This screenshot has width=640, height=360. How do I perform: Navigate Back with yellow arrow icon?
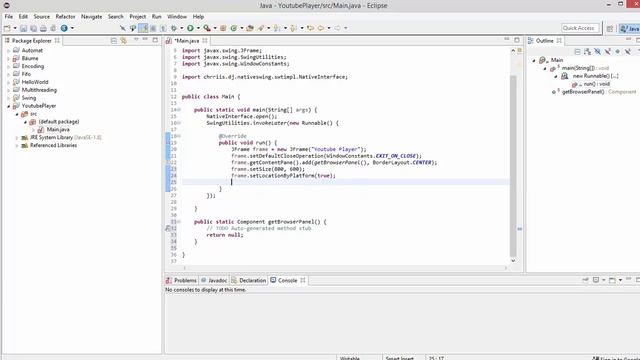click(321, 28)
